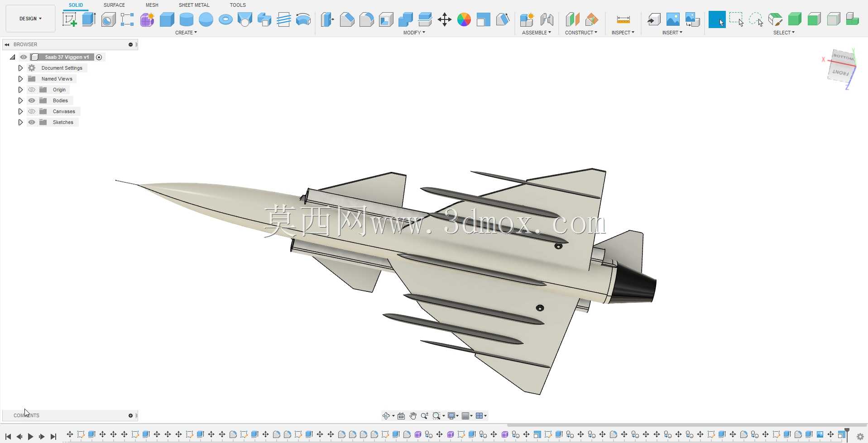Open the INSPECT dropdown menu
Viewport: 868px width, 443px height.
[x=623, y=33]
